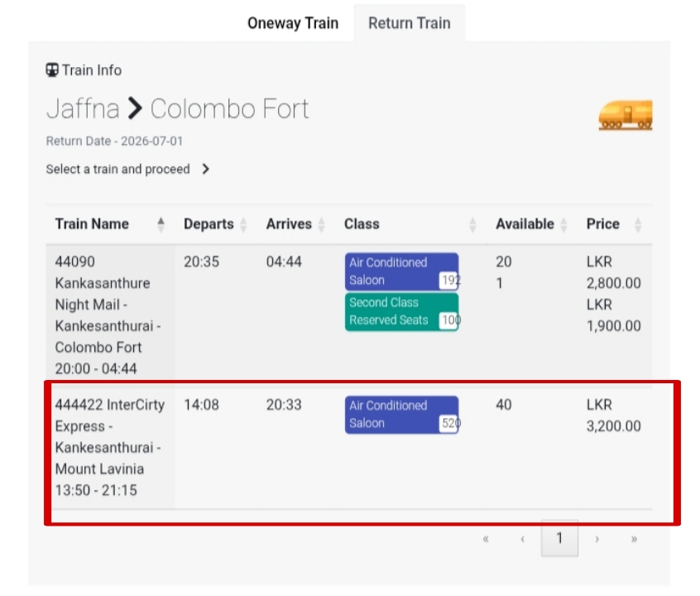
Task: Choose Air Conditioned Saloon on InterCity Express
Action: (x=402, y=415)
